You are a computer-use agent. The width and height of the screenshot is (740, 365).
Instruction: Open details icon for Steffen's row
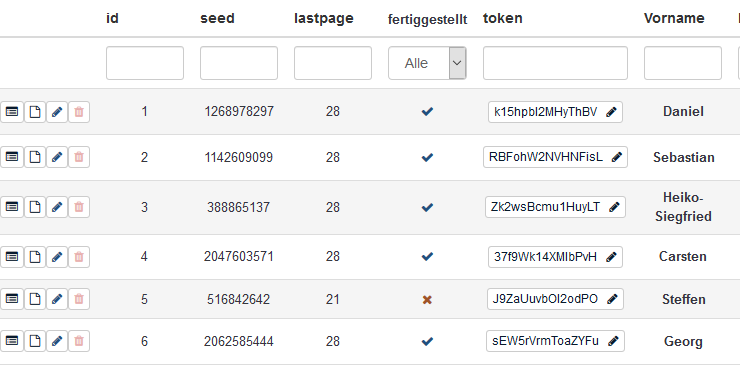click(12, 299)
